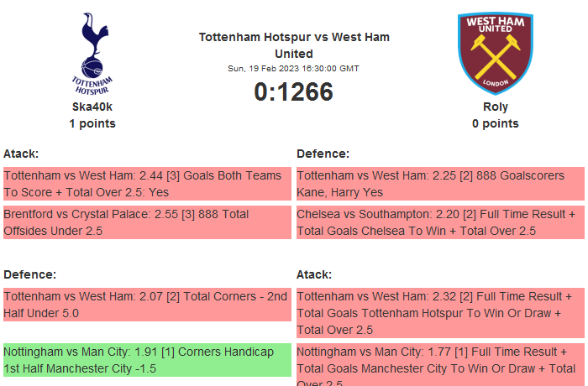Click the lower-left Defence section heading
Viewport: 588px width, 386px height.
tap(30, 274)
